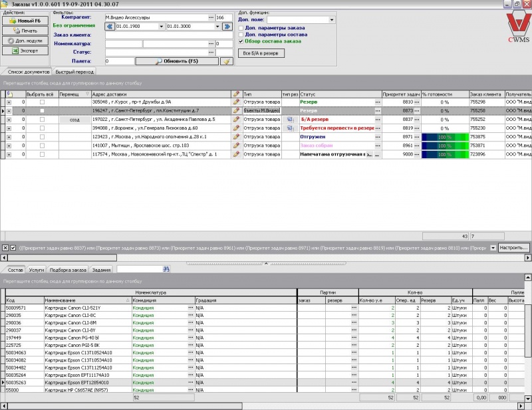The image size is (532, 410).
Task: Click the next date double-arrow icon
Action: [x=228, y=26]
